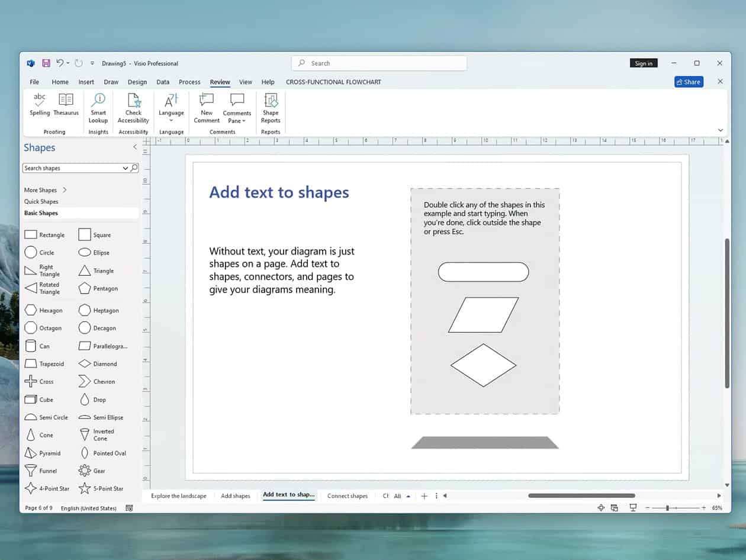Start Presentation Mode from the status bar
The image size is (746, 560).
click(x=633, y=507)
